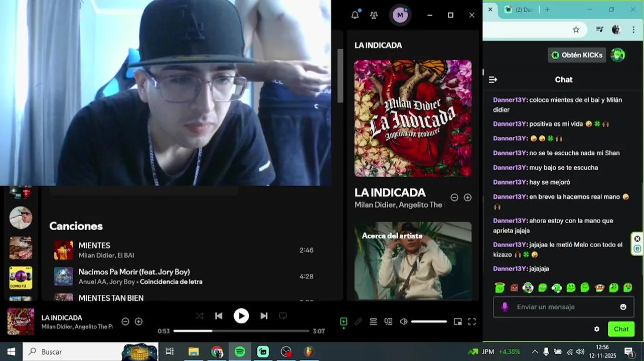
Task: Collapse the Kick chat panel
Action: click(493, 80)
